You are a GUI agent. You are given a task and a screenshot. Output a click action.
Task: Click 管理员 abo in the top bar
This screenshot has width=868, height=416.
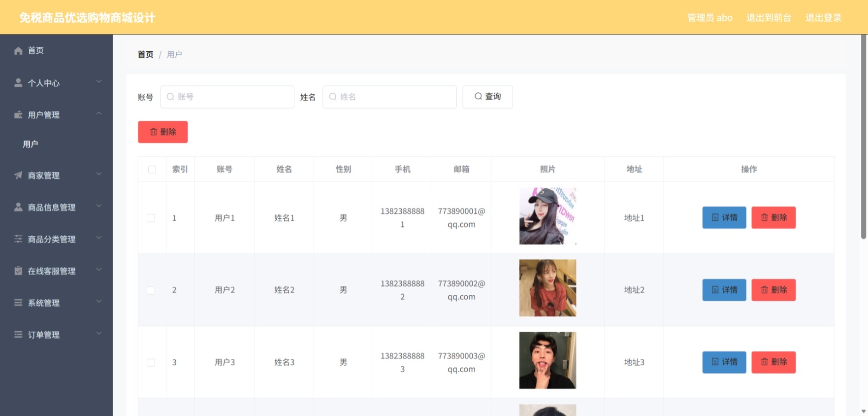(x=710, y=18)
